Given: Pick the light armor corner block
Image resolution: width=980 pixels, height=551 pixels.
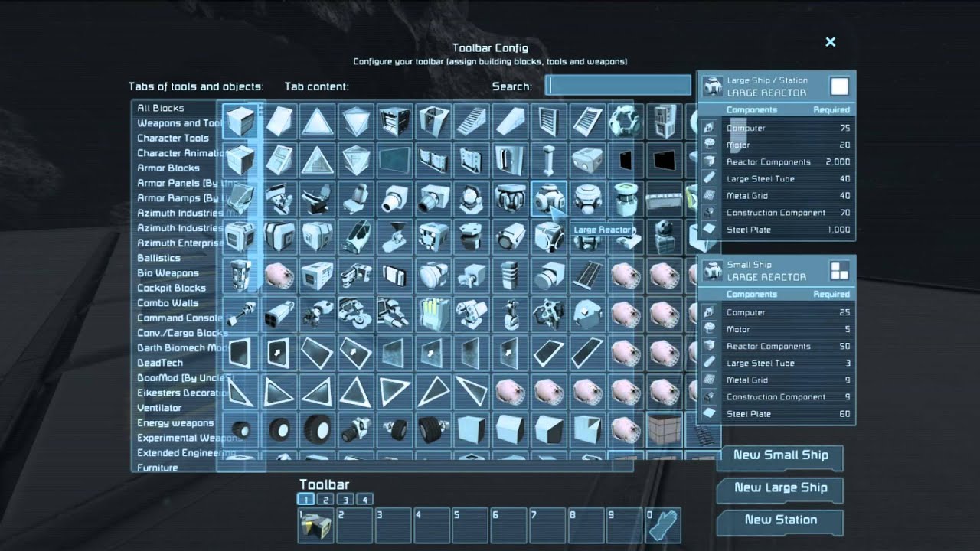Looking at the screenshot, I should (x=317, y=121).
